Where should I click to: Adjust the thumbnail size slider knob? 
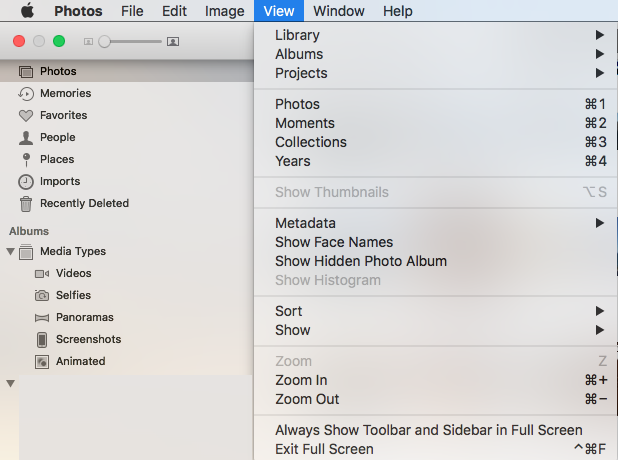click(104, 41)
